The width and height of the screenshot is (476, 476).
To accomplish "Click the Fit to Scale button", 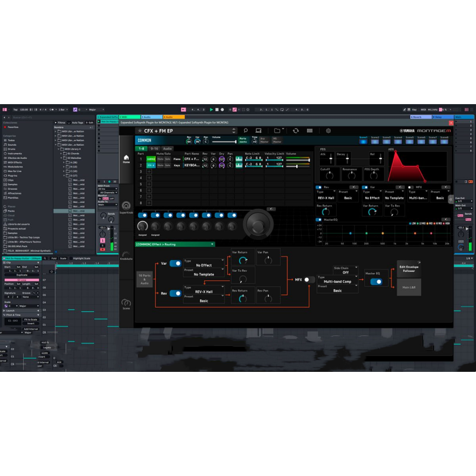I will point(31,320).
